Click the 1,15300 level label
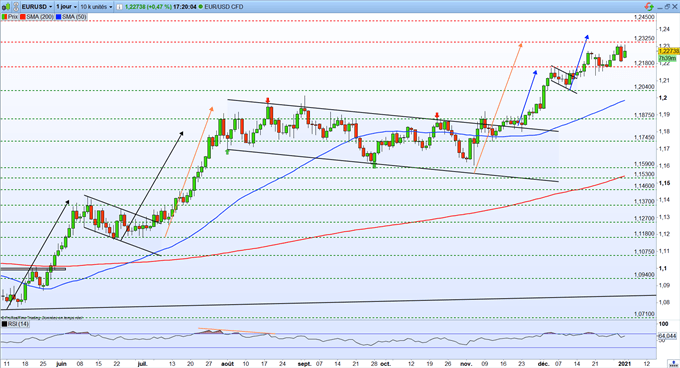680x368 pixels. coord(644,174)
